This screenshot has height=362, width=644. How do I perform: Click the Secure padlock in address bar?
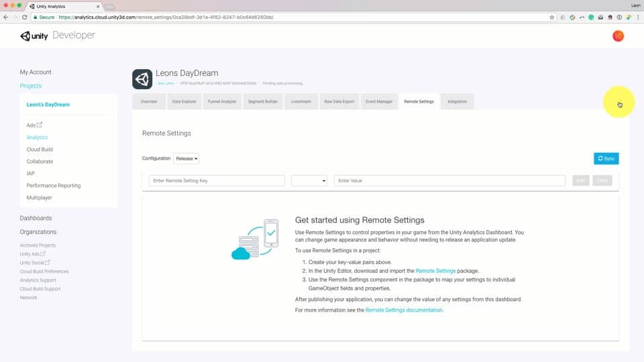(x=36, y=17)
